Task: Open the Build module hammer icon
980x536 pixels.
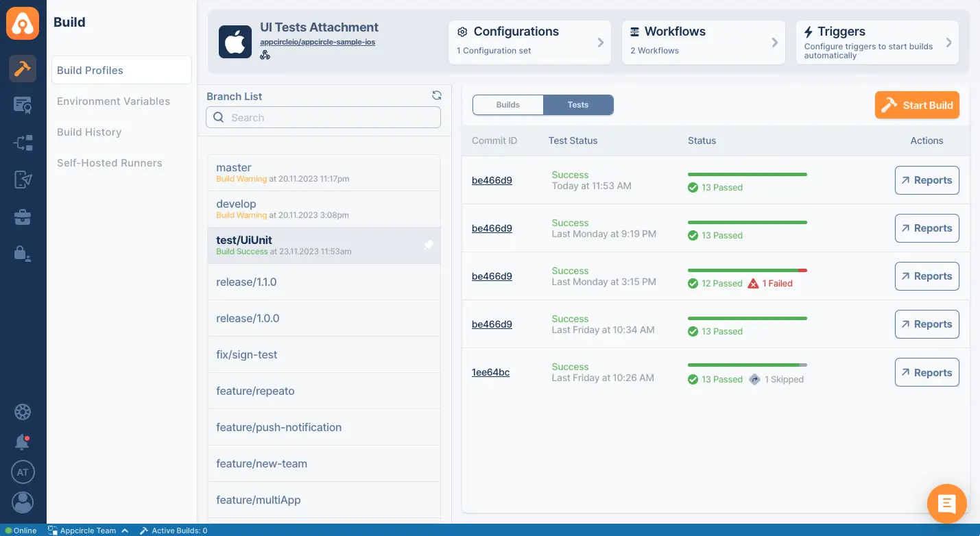Action: (23, 69)
